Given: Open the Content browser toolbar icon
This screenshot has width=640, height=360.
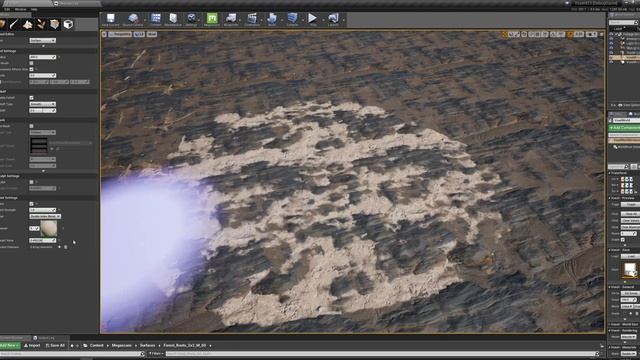Looking at the screenshot, I should (x=156, y=20).
